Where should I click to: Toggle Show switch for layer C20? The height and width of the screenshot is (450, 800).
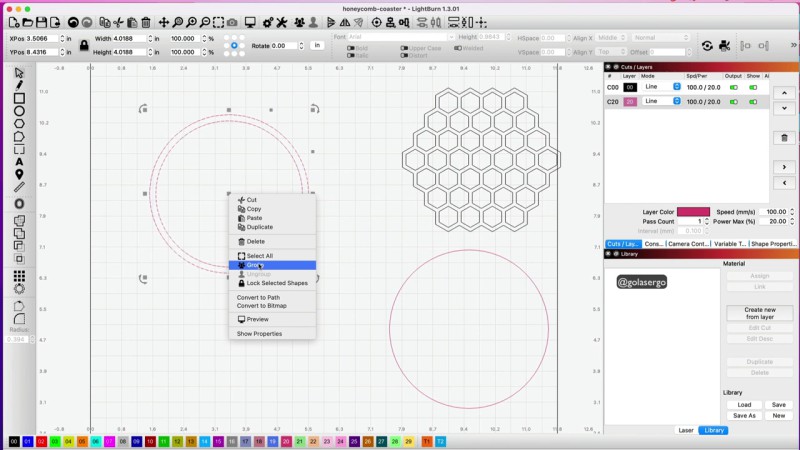[x=754, y=101]
